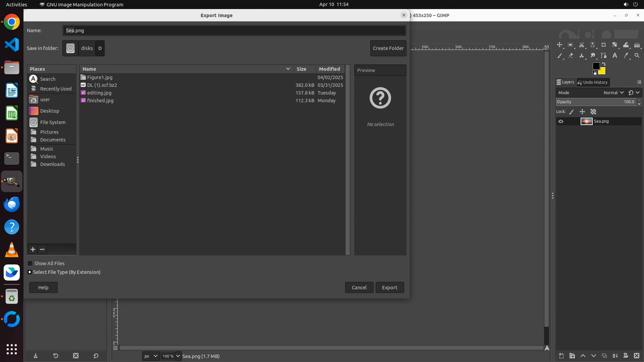This screenshot has height=362, width=644.
Task: Hide the Sea.png layer with eye icon
Action: point(561,121)
